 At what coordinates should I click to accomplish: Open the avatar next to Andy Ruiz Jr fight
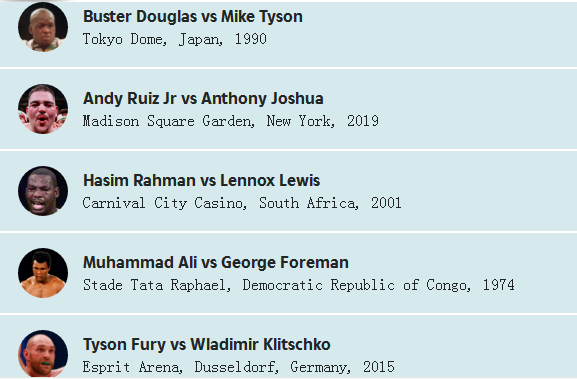(x=43, y=109)
